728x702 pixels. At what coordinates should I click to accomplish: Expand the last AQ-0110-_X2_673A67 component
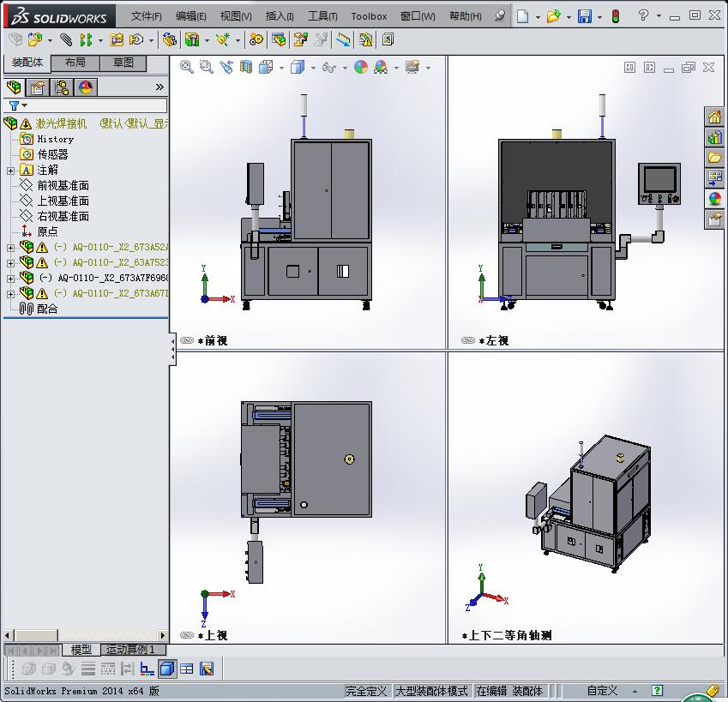[x=10, y=294]
